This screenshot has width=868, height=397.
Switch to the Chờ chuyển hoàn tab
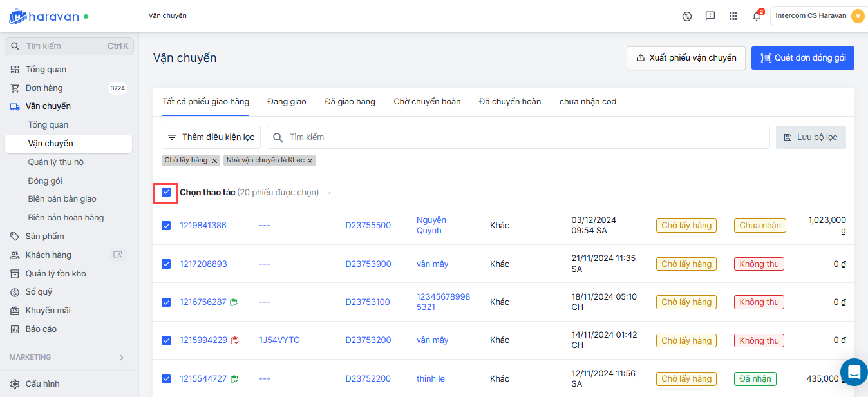pyautogui.click(x=427, y=102)
